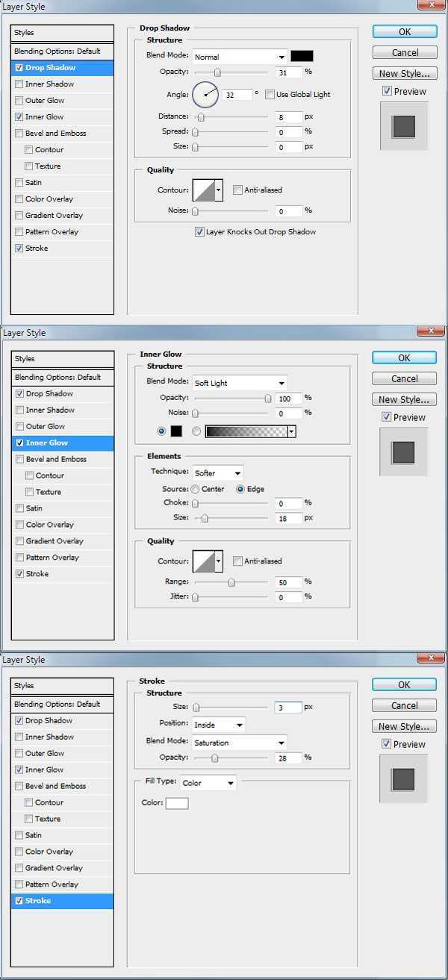This screenshot has width=448, height=980.
Task: Select Gradient Overlay in the Stroke dialog list
Action: (54, 868)
